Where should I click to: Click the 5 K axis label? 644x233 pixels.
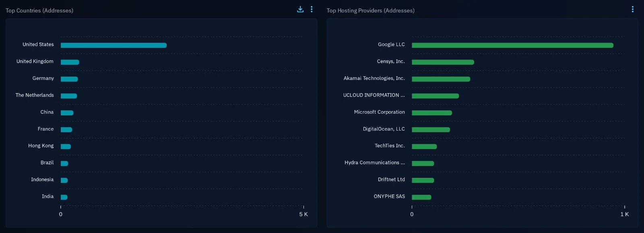[x=303, y=214]
